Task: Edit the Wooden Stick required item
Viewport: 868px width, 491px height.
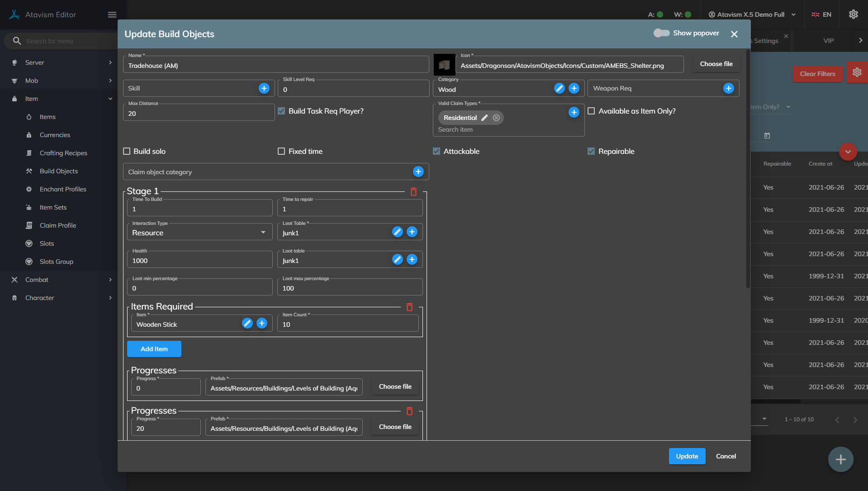Action: click(247, 323)
